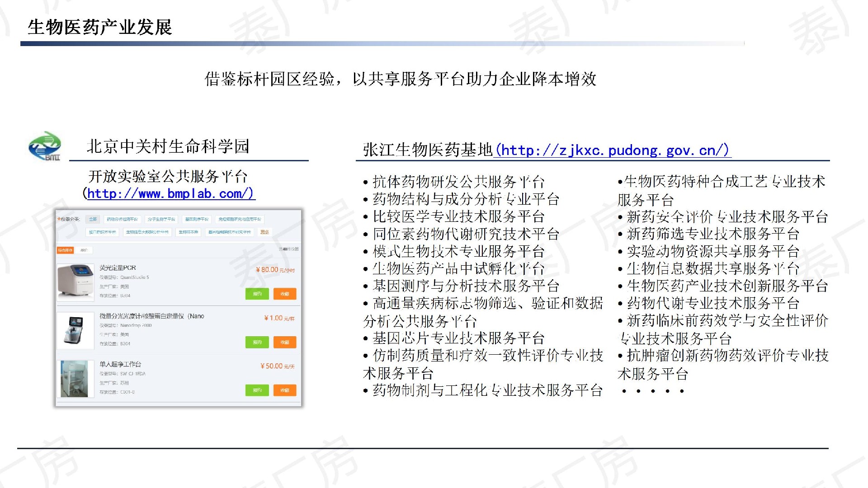Click the 更多 link in the category filter
The width and height of the screenshot is (868, 488).
pyautogui.click(x=264, y=232)
